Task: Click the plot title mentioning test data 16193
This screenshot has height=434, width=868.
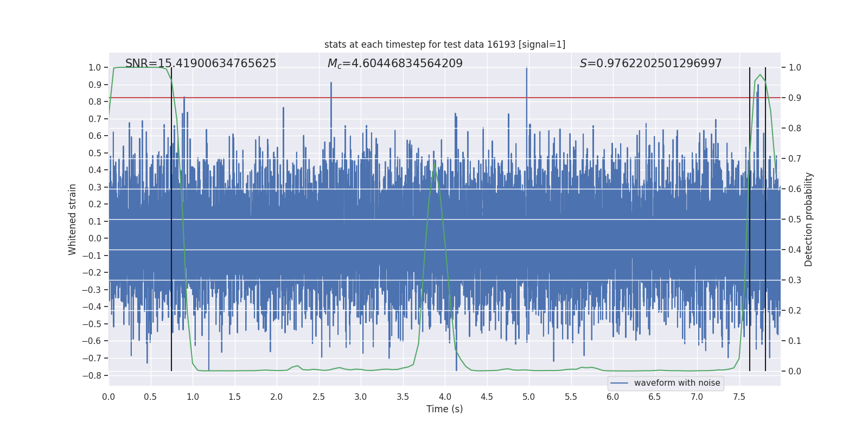Action: click(x=444, y=44)
